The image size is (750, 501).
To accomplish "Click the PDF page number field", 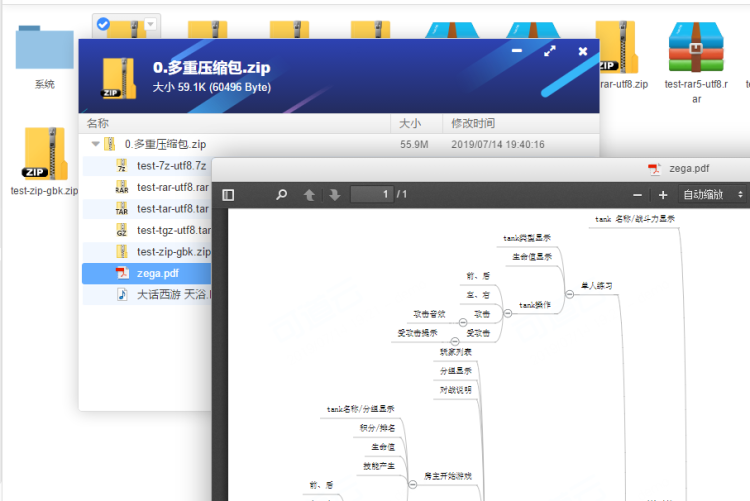I will [370, 194].
